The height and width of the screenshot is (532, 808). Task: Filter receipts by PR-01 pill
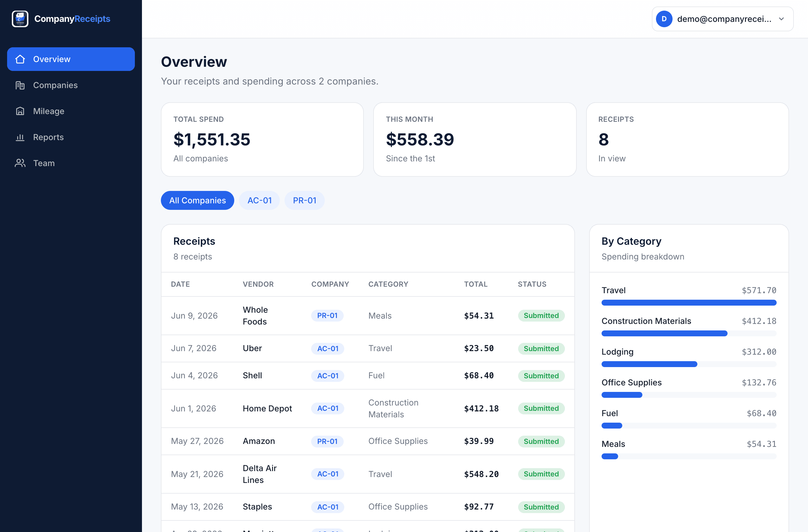pyautogui.click(x=305, y=200)
